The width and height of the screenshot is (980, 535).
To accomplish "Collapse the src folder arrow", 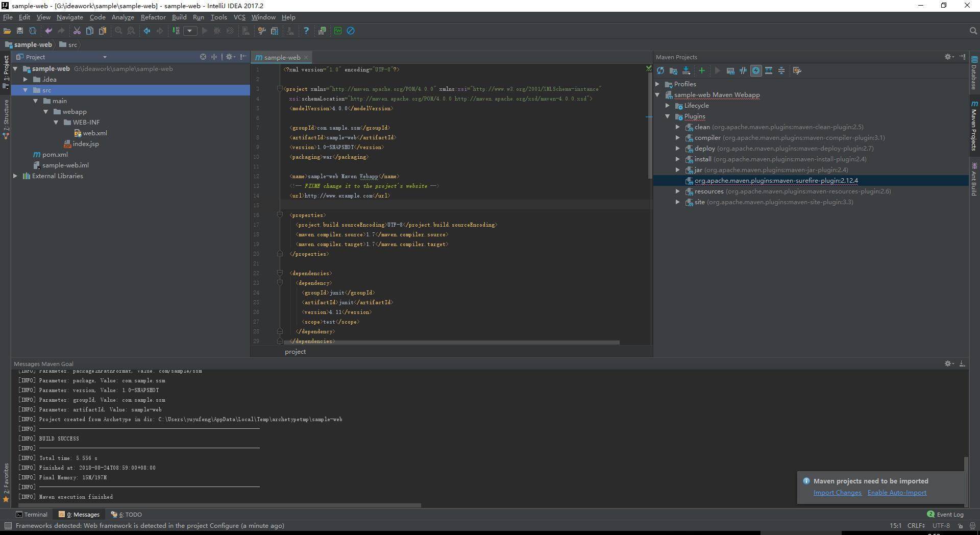I will click(x=26, y=90).
